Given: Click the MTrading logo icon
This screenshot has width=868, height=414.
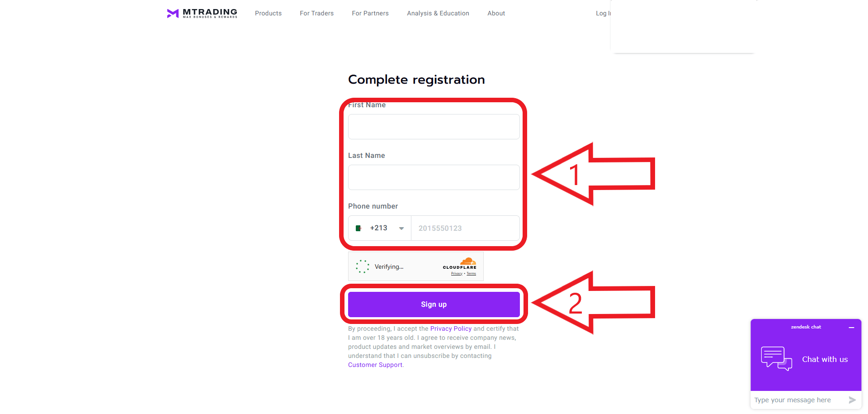Looking at the screenshot, I should (173, 14).
